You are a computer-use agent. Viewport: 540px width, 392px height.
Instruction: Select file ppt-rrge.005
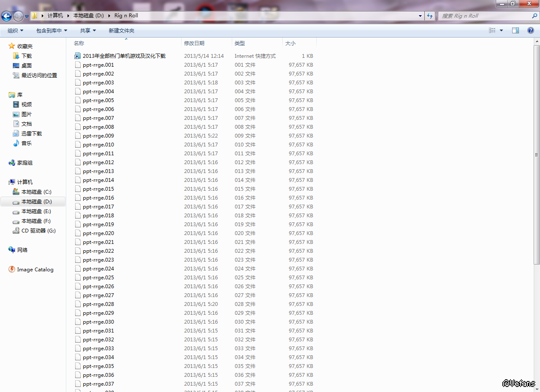coord(98,100)
